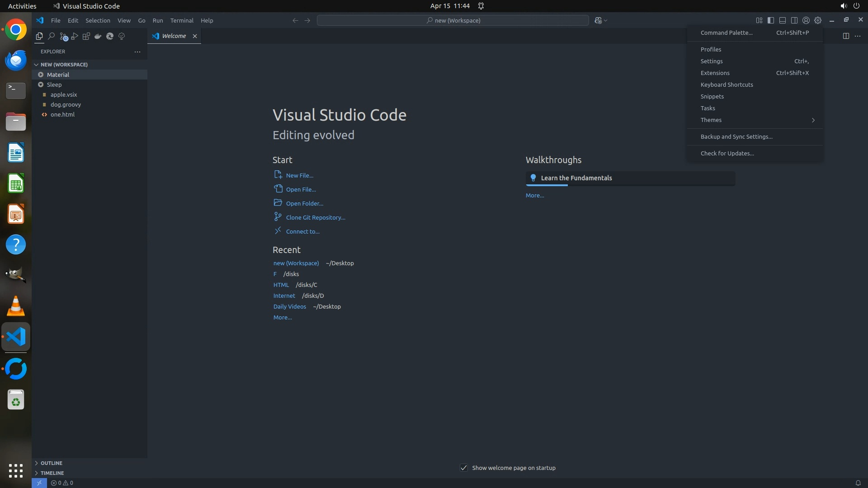Click the split editor right icon

[x=846, y=36]
